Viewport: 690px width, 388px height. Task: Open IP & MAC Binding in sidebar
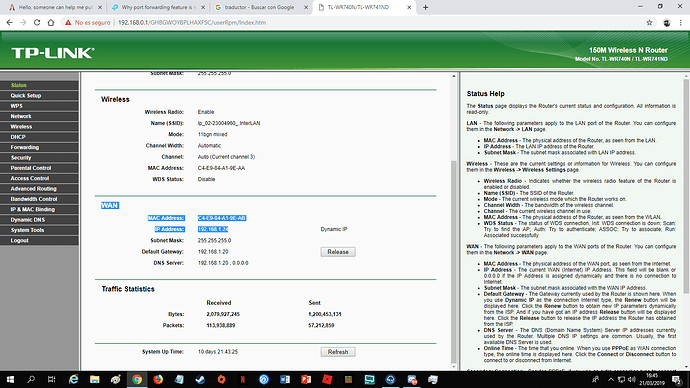[39, 209]
